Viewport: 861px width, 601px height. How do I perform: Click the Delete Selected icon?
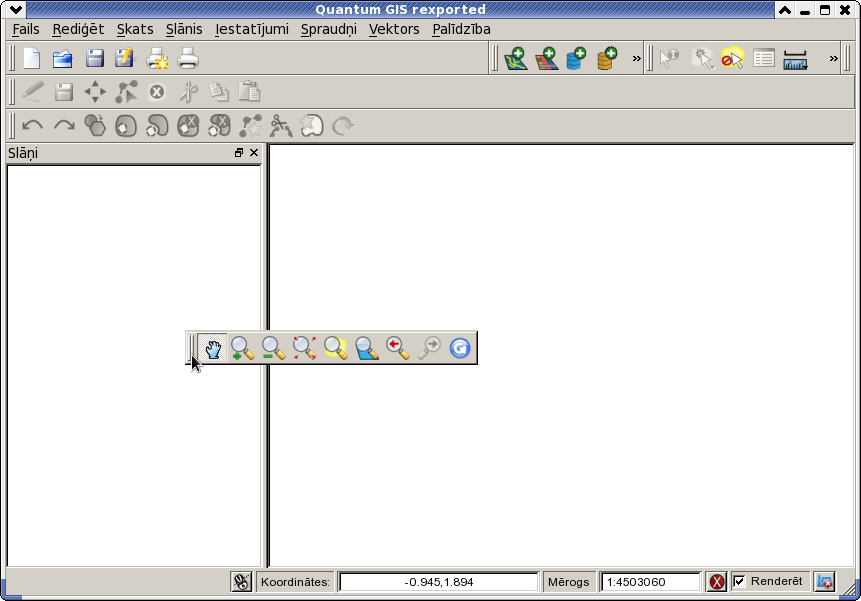[157, 92]
